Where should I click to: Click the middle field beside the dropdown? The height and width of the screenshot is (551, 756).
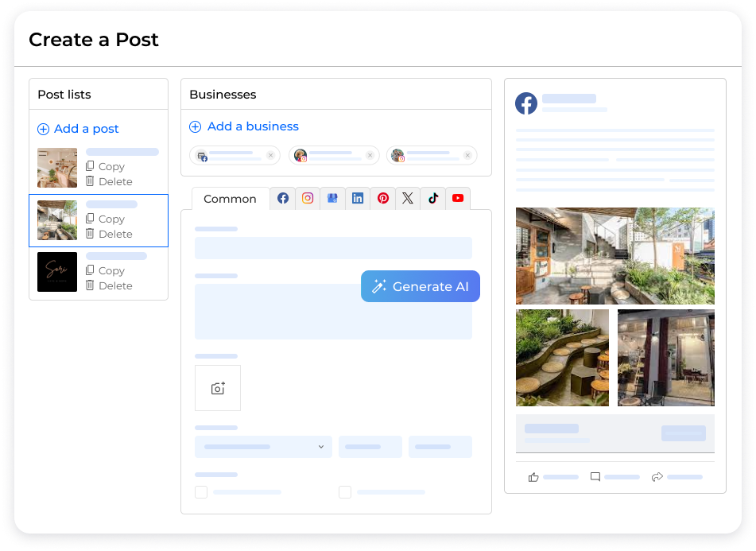(370, 447)
